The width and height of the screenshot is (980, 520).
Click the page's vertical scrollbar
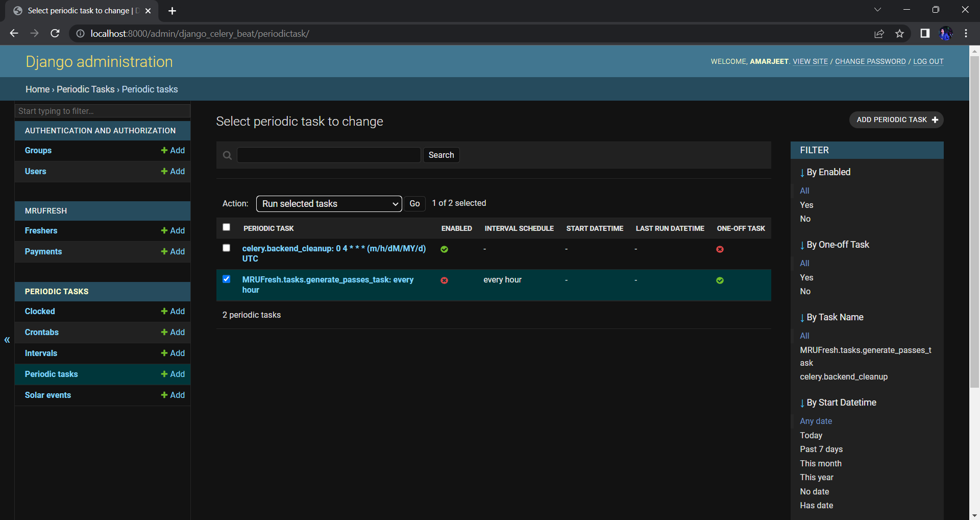point(974,220)
